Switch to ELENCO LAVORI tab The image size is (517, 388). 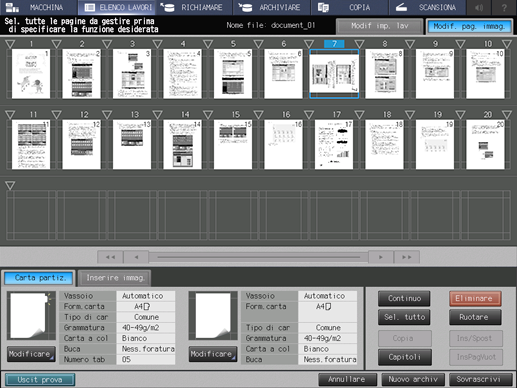click(117, 7)
